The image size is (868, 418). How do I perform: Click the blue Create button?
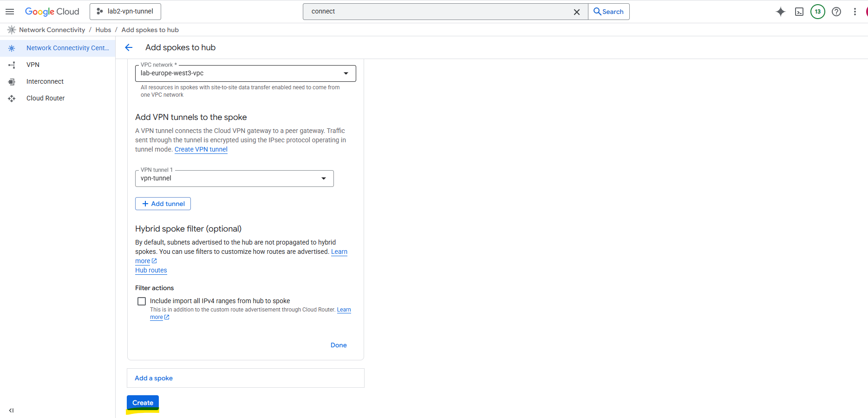143,403
